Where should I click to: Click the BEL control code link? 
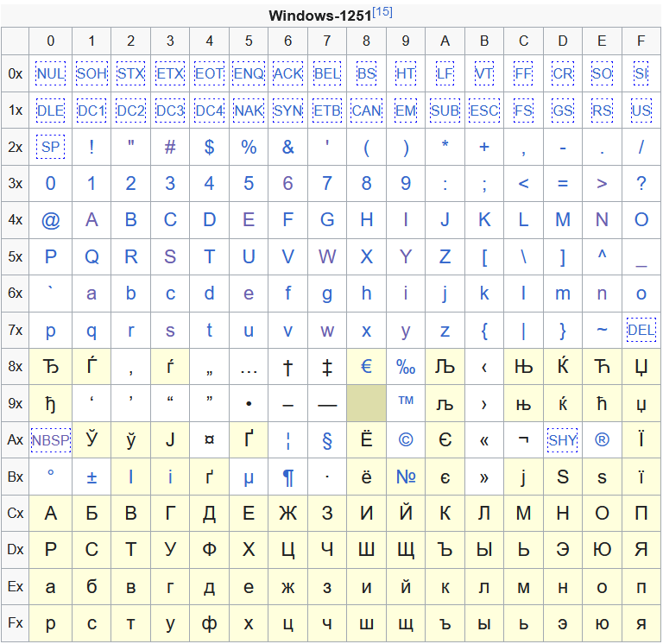point(327,73)
